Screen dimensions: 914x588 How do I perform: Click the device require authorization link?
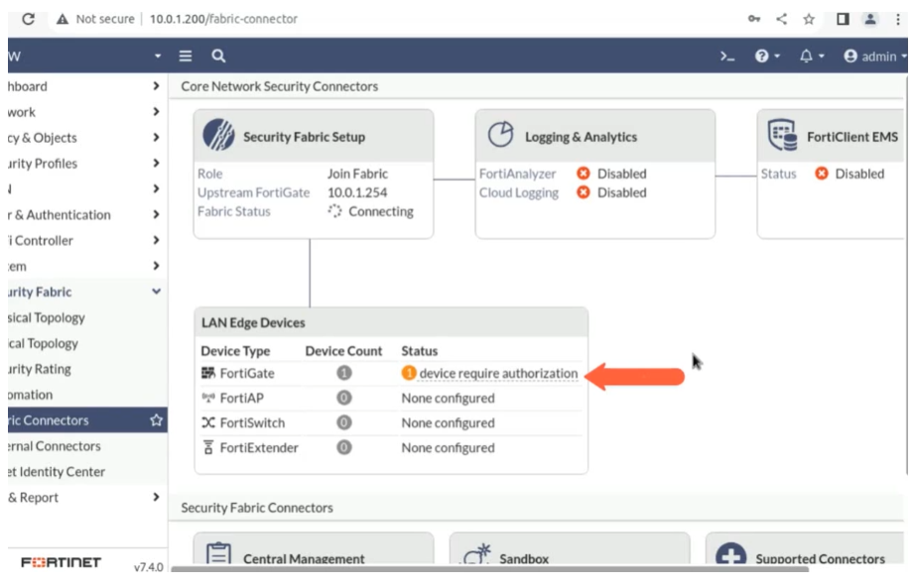[x=498, y=373]
